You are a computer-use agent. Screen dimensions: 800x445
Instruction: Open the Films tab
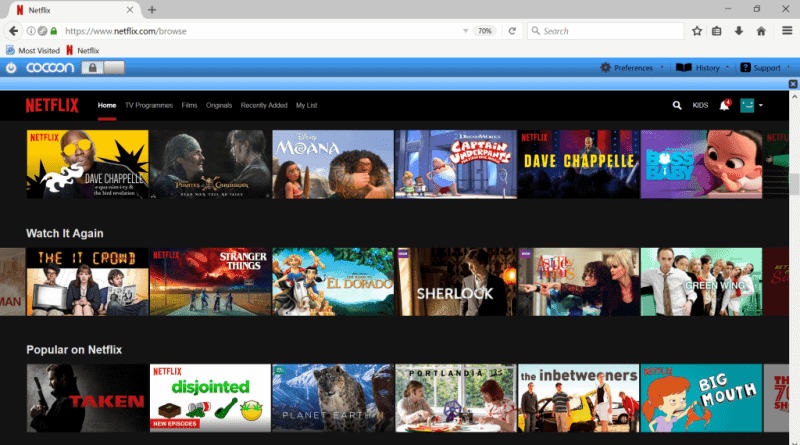pyautogui.click(x=189, y=106)
